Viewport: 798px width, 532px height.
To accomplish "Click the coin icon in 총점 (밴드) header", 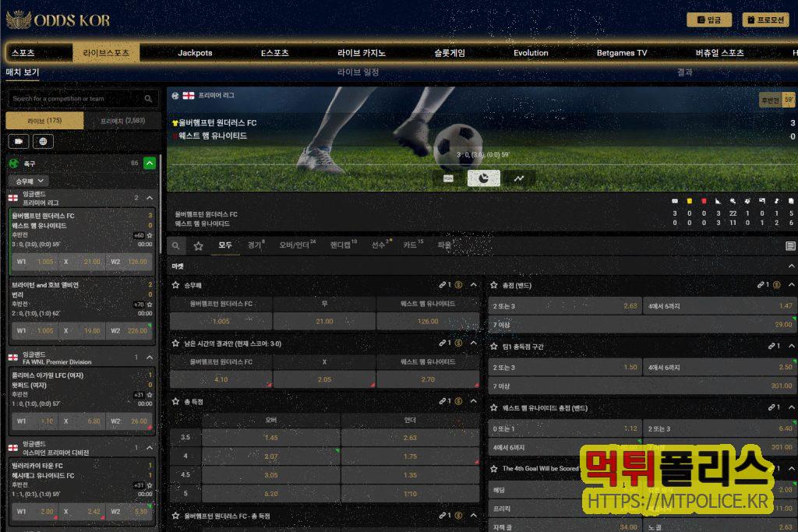I will point(777,285).
